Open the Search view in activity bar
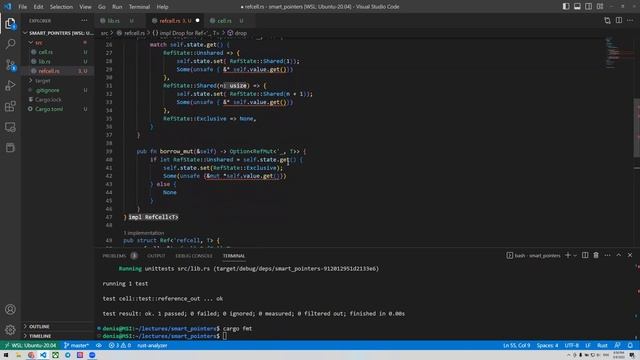 pos(10,44)
